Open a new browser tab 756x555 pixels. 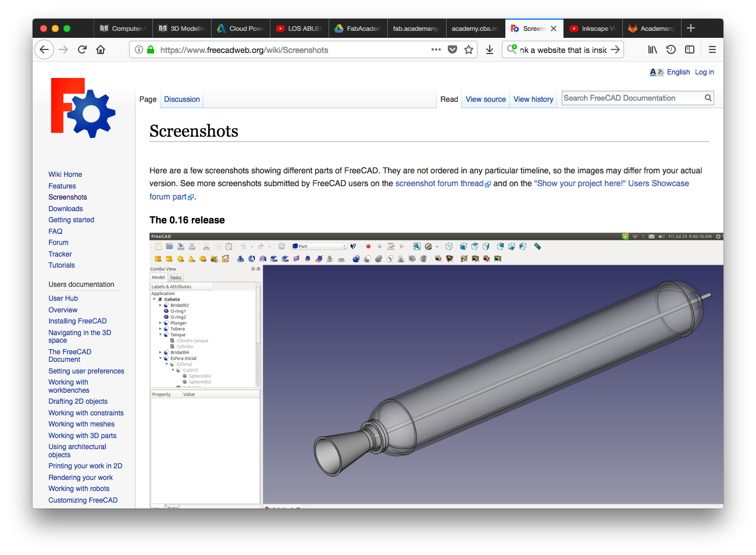click(691, 28)
